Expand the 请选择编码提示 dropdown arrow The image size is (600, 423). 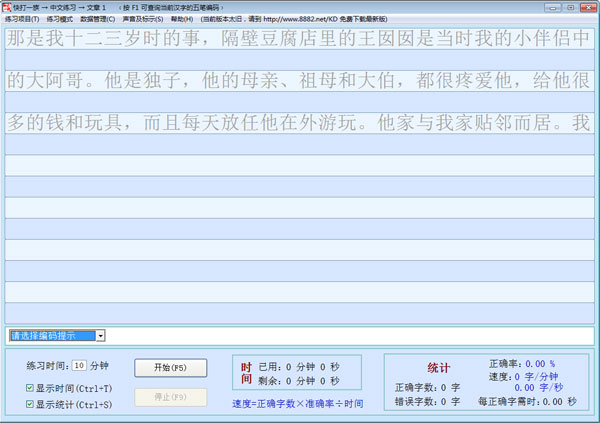[x=101, y=336]
